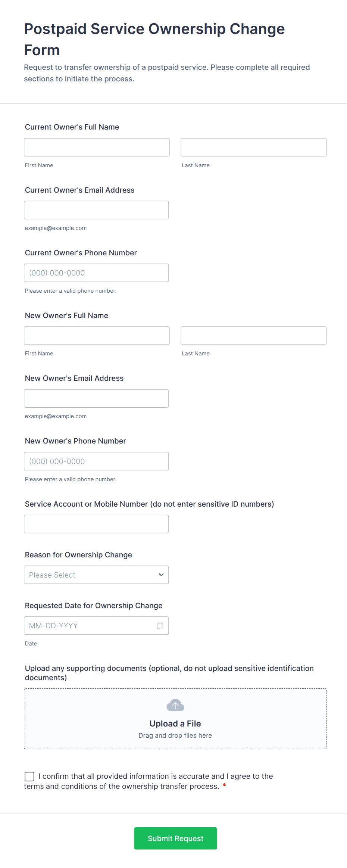
Task: Focus the Current Owner's Email Address field
Action: click(x=96, y=210)
